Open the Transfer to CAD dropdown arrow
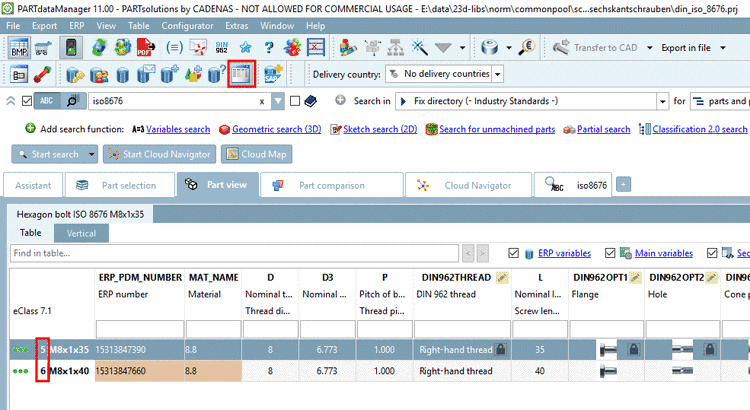Screen dimensions: 750x410 click(650, 48)
